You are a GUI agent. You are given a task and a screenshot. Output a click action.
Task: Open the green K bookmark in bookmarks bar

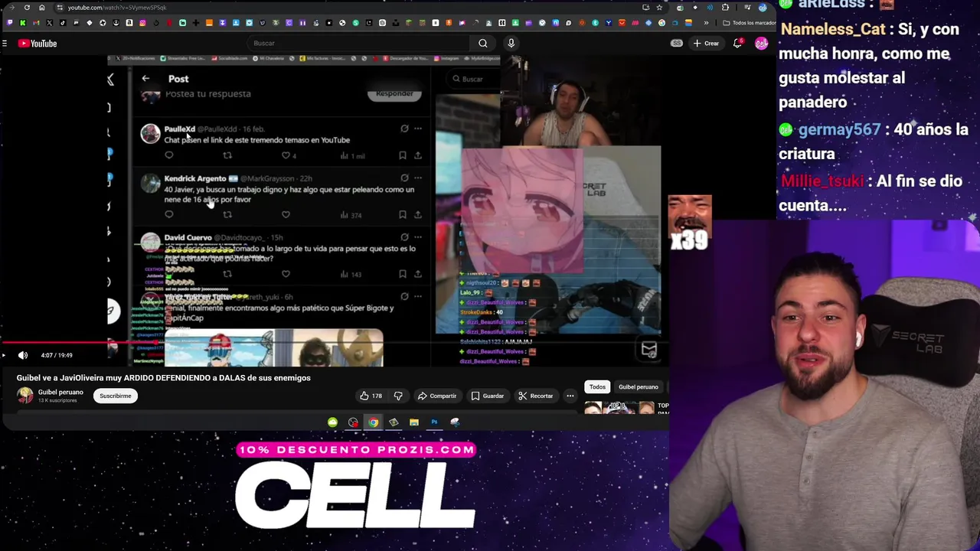pos(22,23)
